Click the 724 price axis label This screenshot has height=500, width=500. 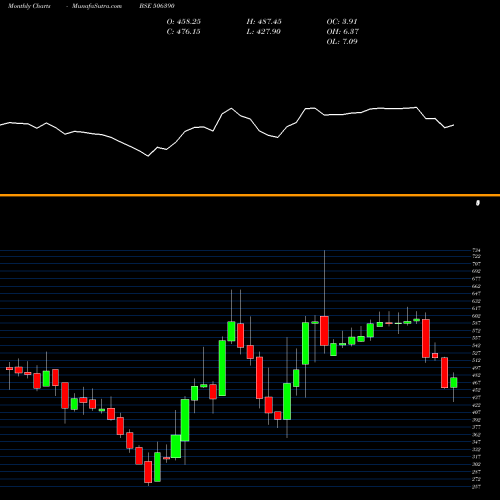pyautogui.click(x=476, y=250)
